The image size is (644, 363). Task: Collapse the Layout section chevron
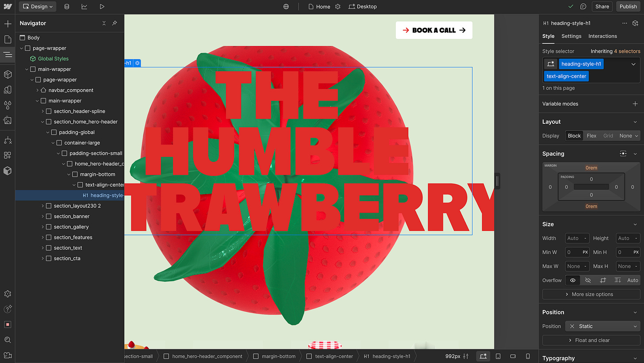coord(636,122)
